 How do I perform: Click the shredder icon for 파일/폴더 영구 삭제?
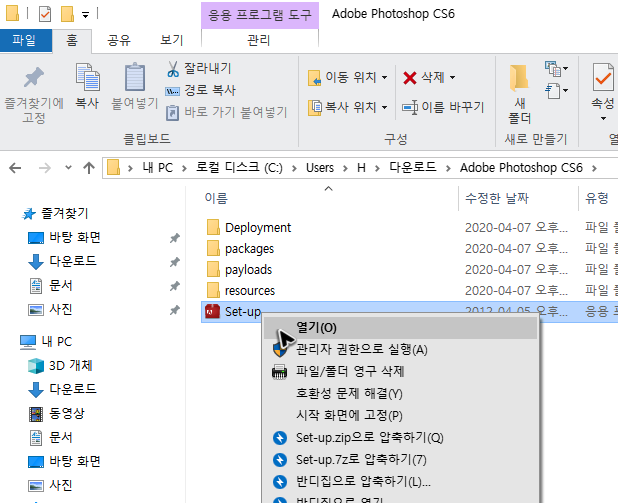point(279,372)
